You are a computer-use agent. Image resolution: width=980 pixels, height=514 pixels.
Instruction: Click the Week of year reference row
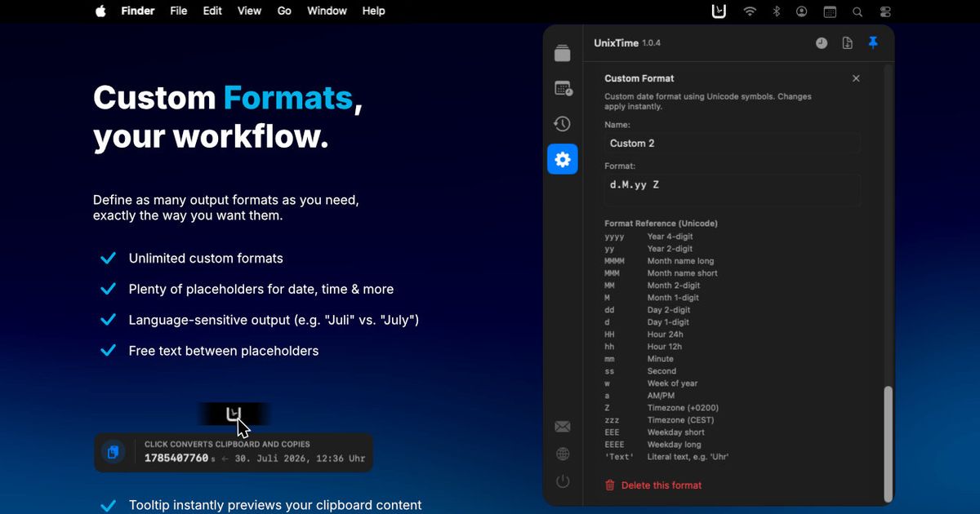[651, 383]
